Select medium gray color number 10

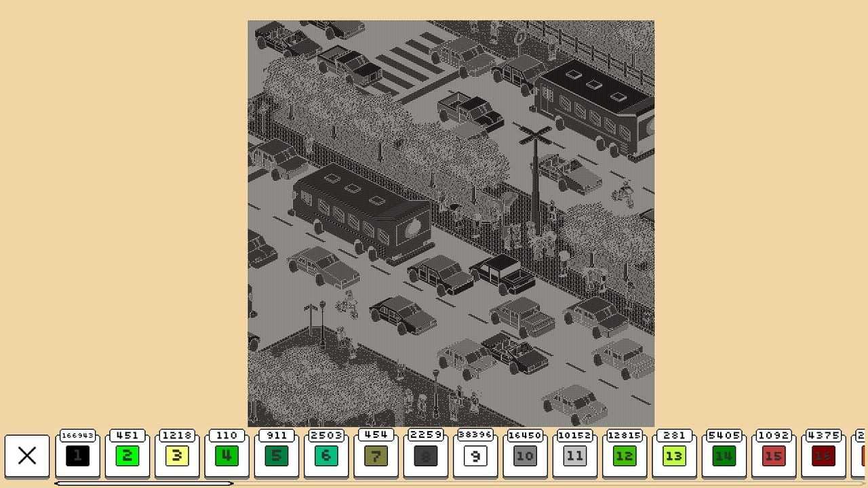coord(525,456)
